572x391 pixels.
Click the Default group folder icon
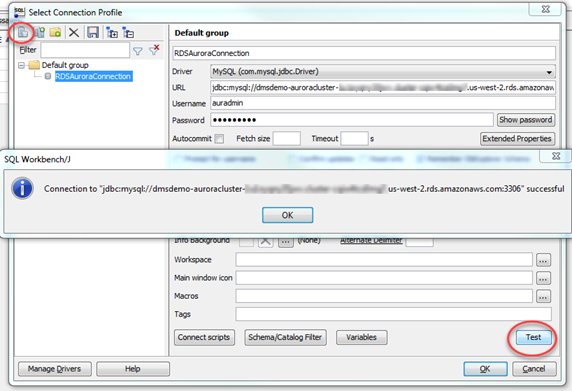pos(34,65)
